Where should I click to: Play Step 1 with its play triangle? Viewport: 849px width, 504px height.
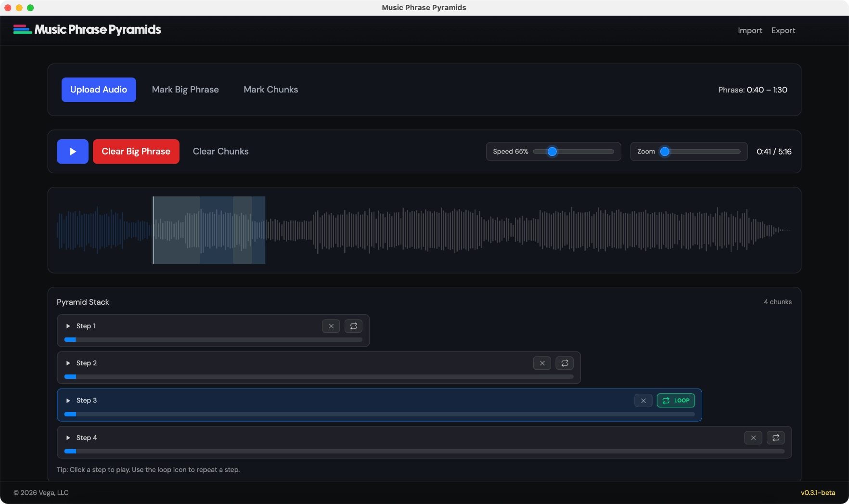point(68,326)
